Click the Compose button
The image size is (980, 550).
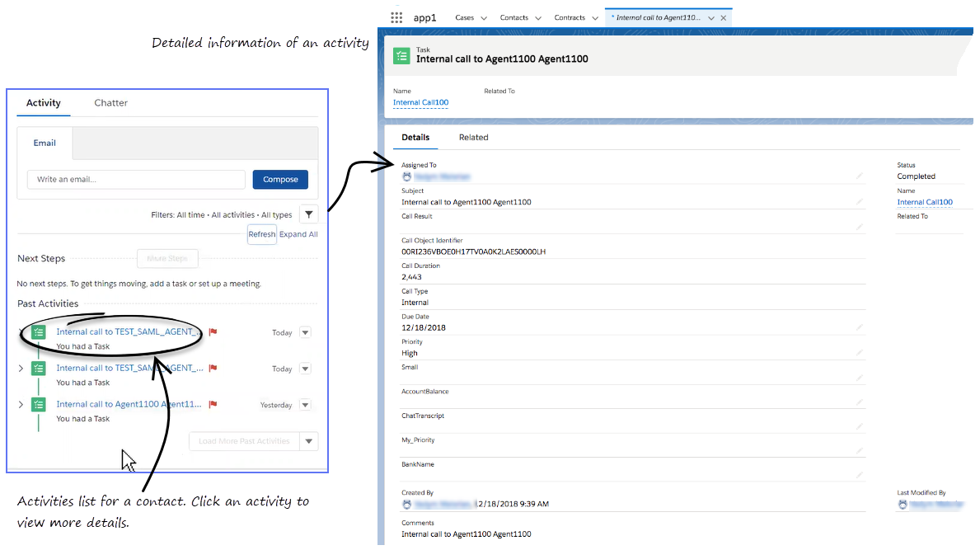280,180
